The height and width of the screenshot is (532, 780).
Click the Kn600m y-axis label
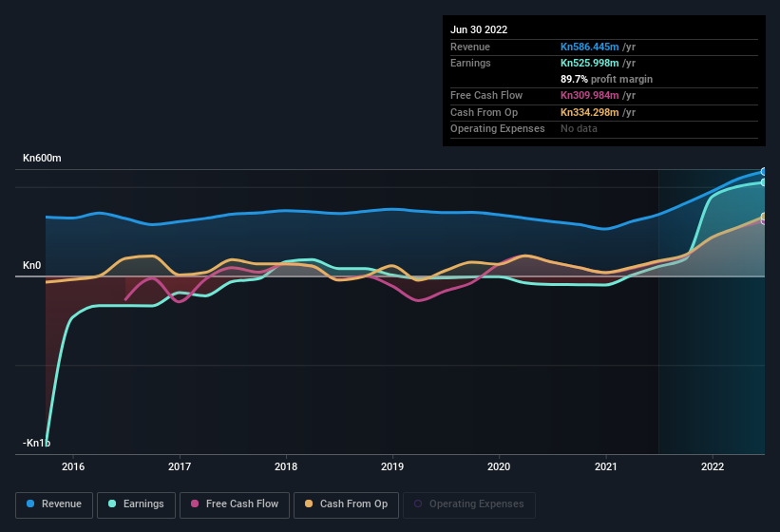click(43, 158)
